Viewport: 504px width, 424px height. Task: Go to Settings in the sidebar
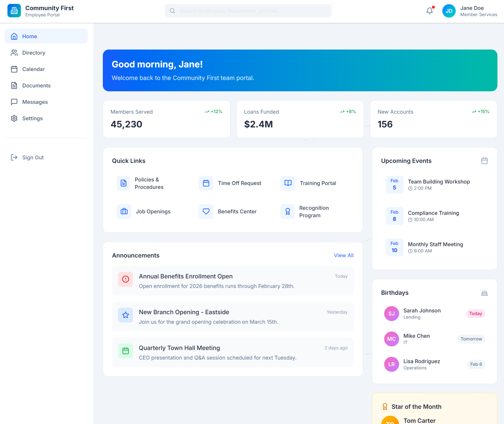click(32, 118)
